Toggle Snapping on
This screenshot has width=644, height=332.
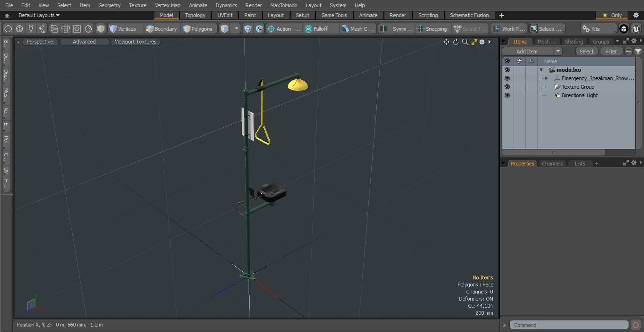[432, 29]
